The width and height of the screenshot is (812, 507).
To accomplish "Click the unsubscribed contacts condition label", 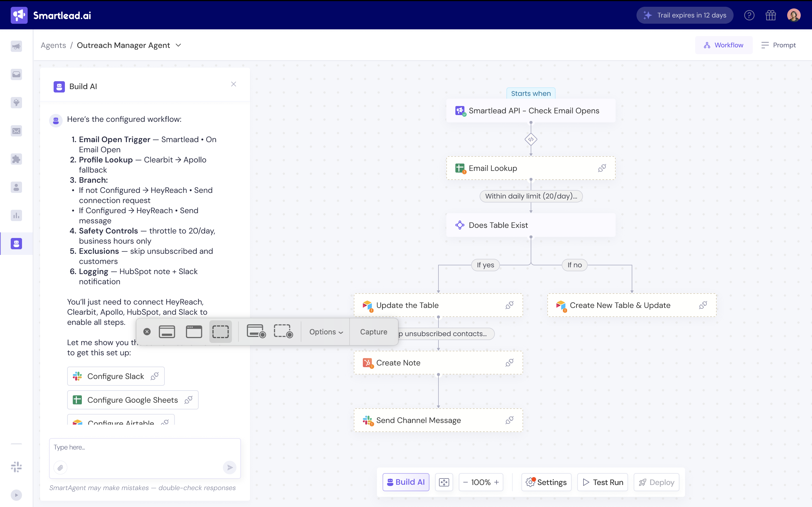I will (x=446, y=334).
